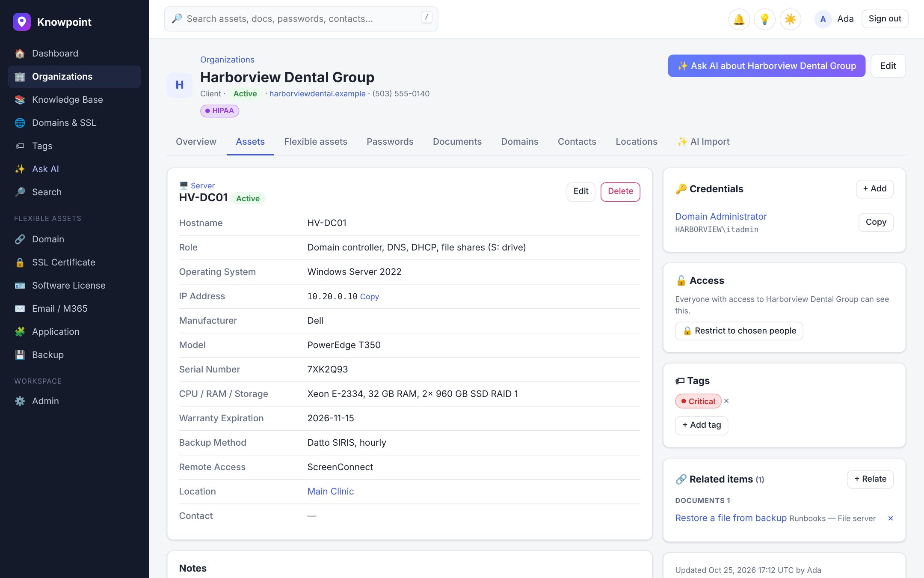Switch to the Overview tab
This screenshot has width=924, height=578.
pyautogui.click(x=196, y=142)
